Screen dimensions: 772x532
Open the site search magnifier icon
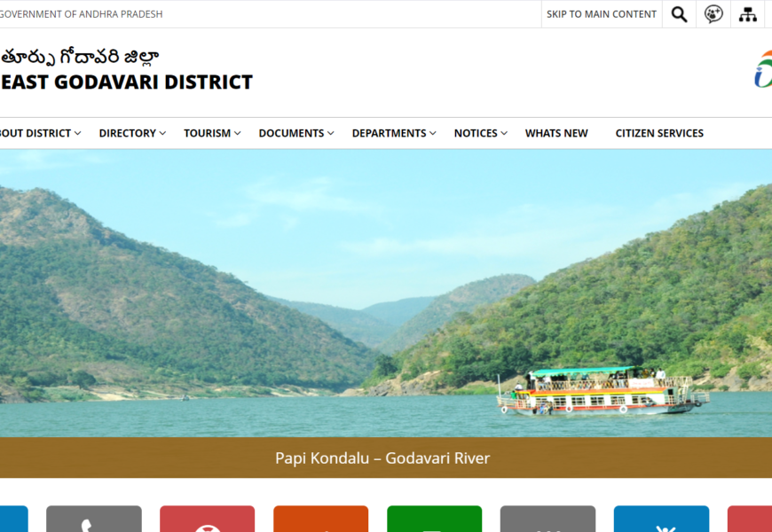pos(679,14)
